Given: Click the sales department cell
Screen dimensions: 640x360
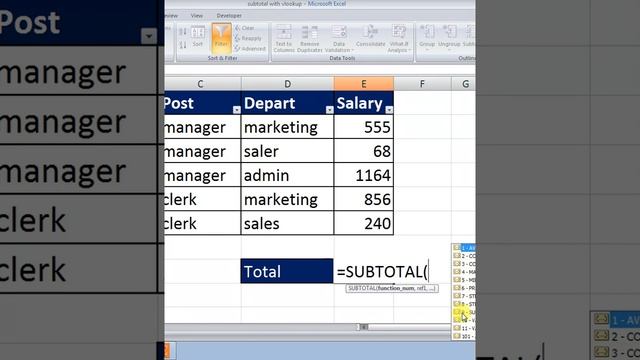Looking at the screenshot, I should click(287, 223).
